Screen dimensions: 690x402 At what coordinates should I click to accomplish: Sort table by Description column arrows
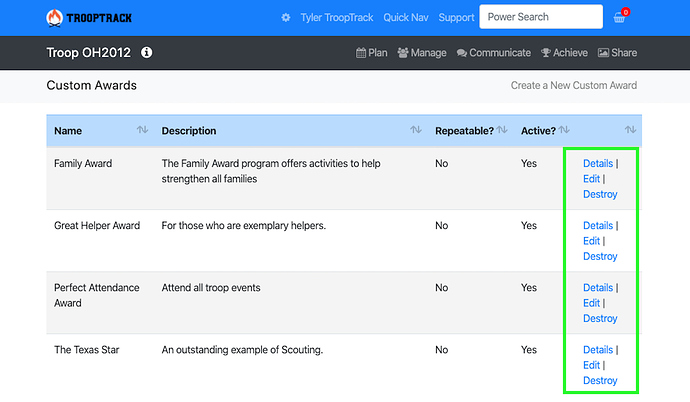(x=415, y=130)
